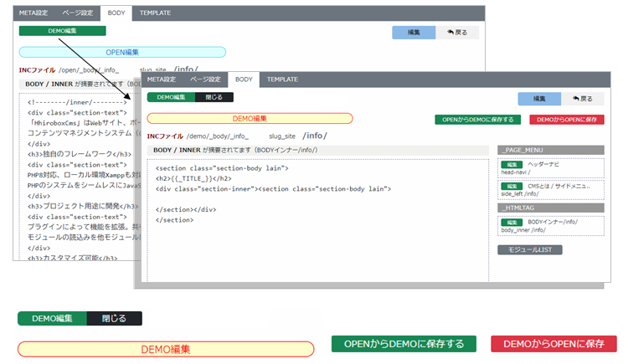Select the META設定 tab in the rear window
The width and height of the screenshot is (628, 364).
click(34, 13)
